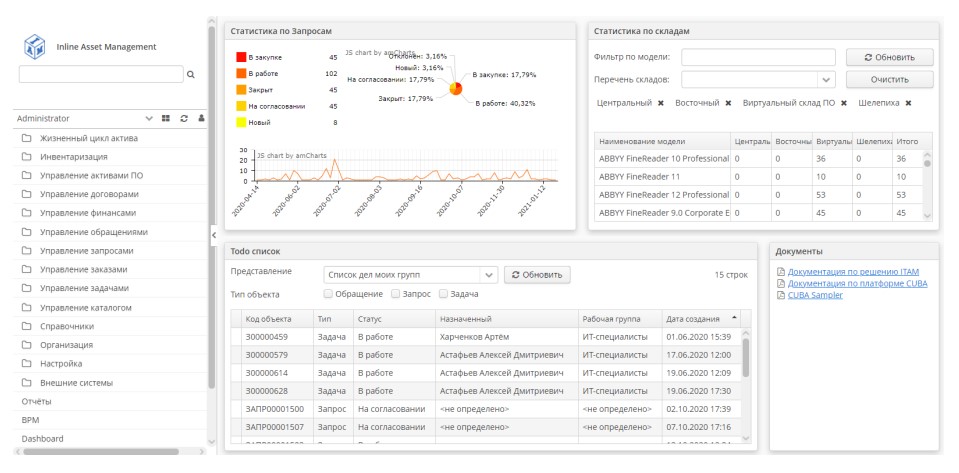Expand Управление финансами folder

click(x=109, y=213)
